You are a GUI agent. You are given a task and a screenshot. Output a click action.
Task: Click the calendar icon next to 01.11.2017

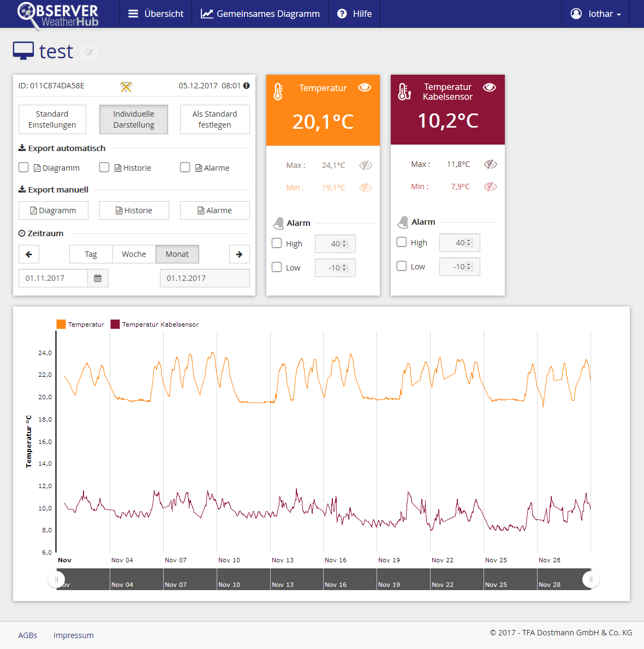click(98, 278)
